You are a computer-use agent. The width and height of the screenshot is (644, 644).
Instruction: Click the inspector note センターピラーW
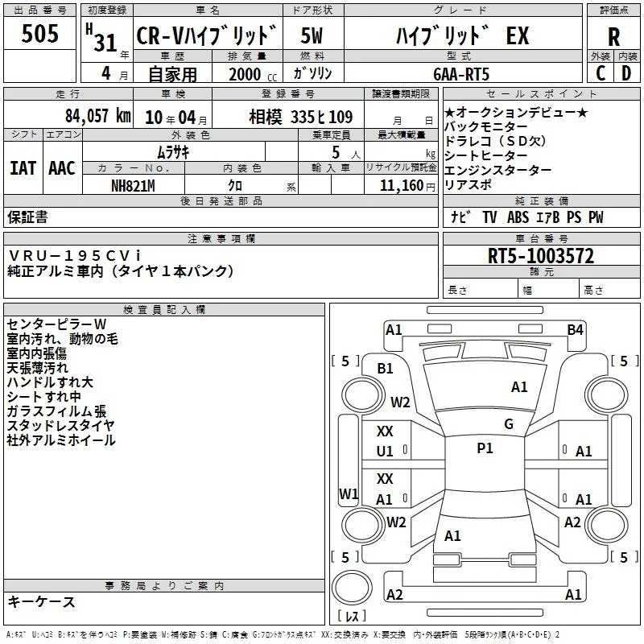click(56, 324)
